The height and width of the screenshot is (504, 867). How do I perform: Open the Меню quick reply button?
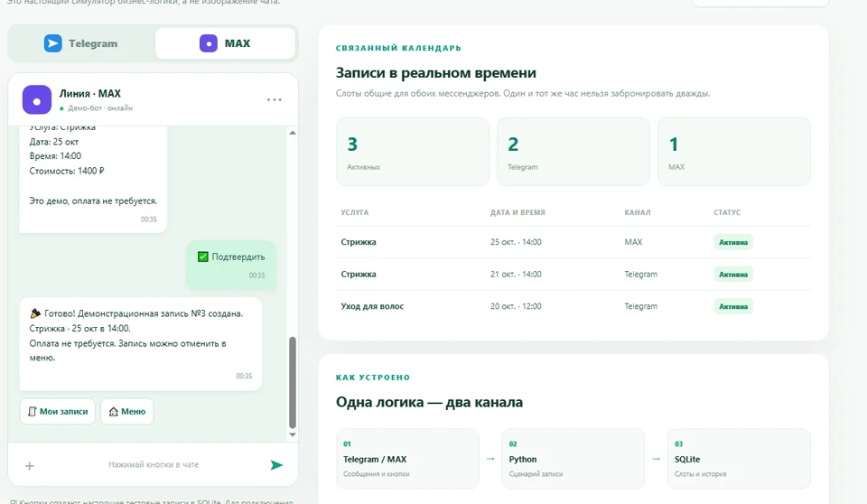tap(127, 412)
